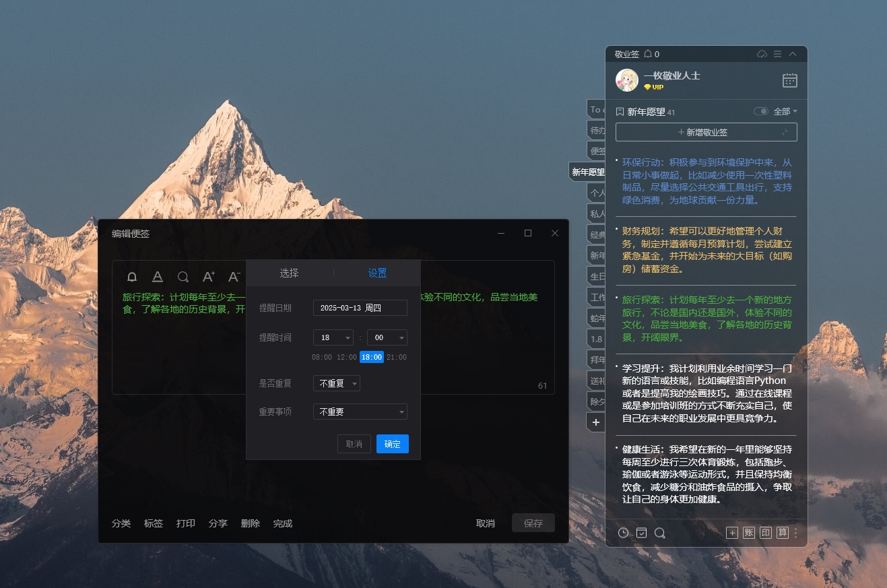Viewport: 887px width, 588px height.
Task: Open the 全部 filter dropdown
Action: point(785,111)
